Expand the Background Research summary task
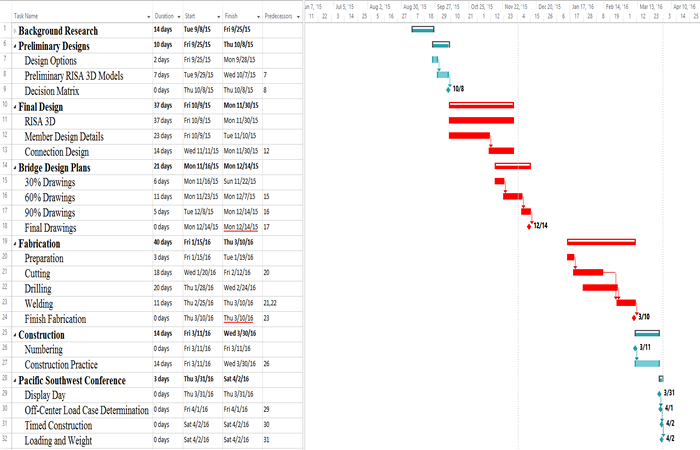 [16, 31]
